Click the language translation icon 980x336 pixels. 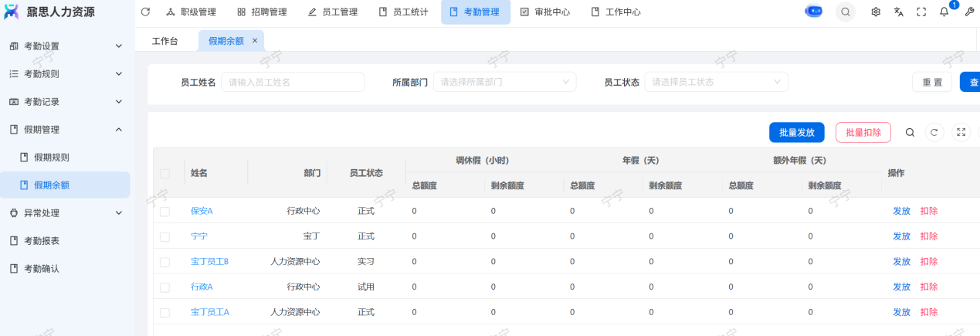pos(898,12)
